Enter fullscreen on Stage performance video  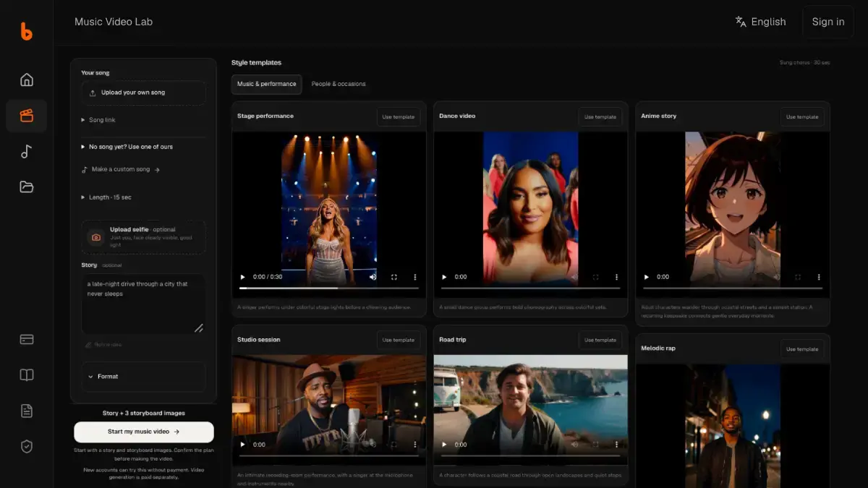(x=394, y=277)
